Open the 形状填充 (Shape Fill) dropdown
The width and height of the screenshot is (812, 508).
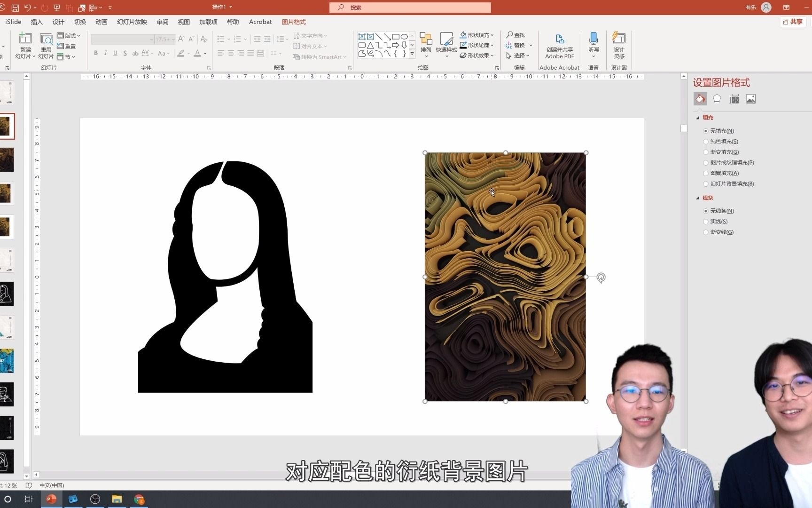click(476, 35)
